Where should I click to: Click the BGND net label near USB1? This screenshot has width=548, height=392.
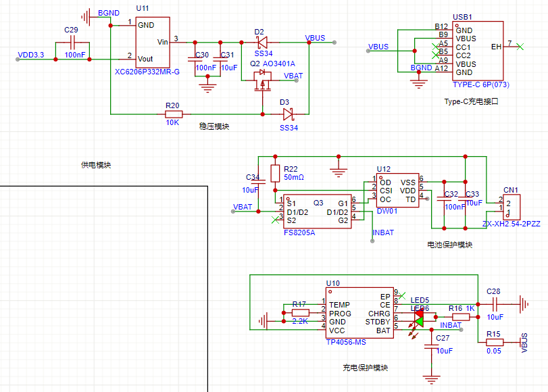pos(421,68)
